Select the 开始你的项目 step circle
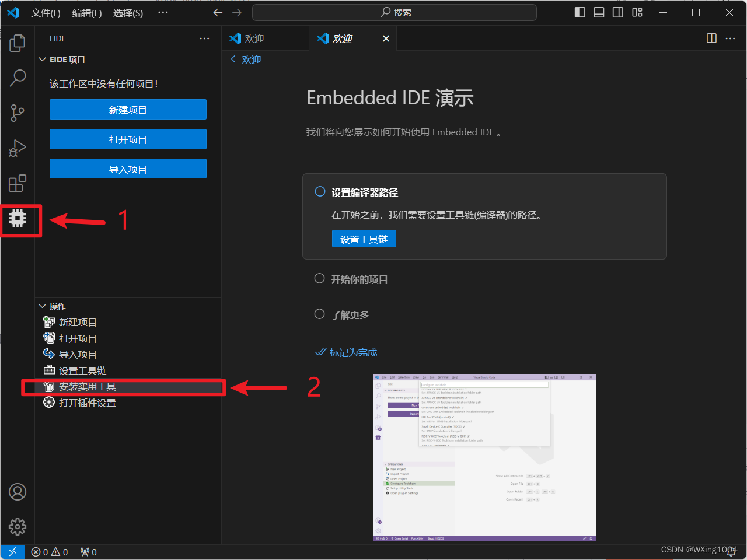747x560 pixels. (x=319, y=279)
